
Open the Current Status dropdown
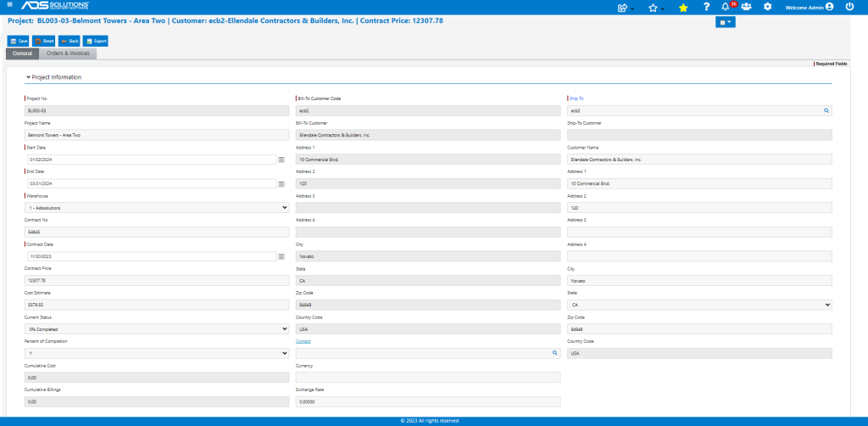click(x=157, y=329)
